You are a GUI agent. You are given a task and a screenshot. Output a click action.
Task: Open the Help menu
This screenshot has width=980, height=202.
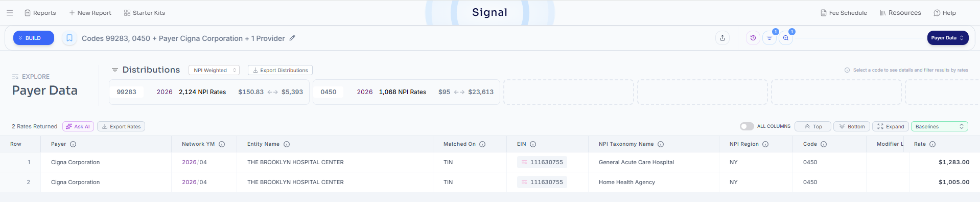(x=945, y=13)
